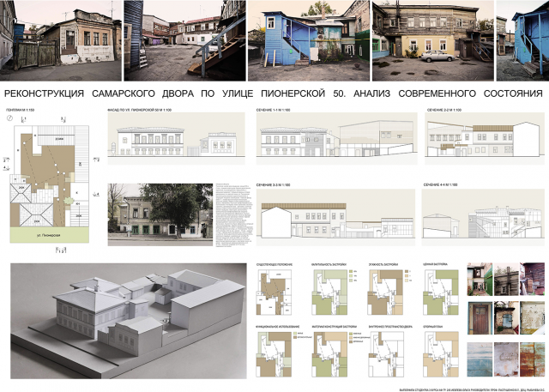Open the facade elevation drawing of Pionerskaya 50
Viewport: 549px width, 392px height.
(176, 139)
